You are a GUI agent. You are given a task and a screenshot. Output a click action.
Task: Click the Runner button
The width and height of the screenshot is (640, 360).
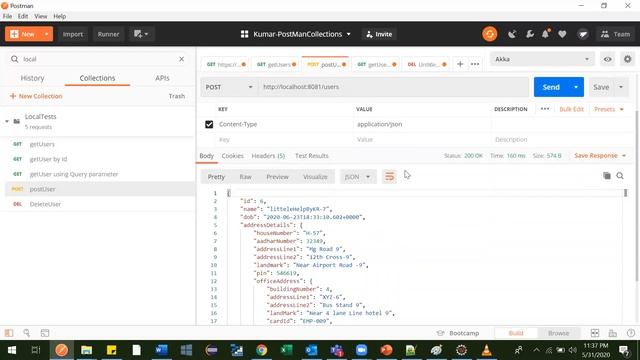108,34
